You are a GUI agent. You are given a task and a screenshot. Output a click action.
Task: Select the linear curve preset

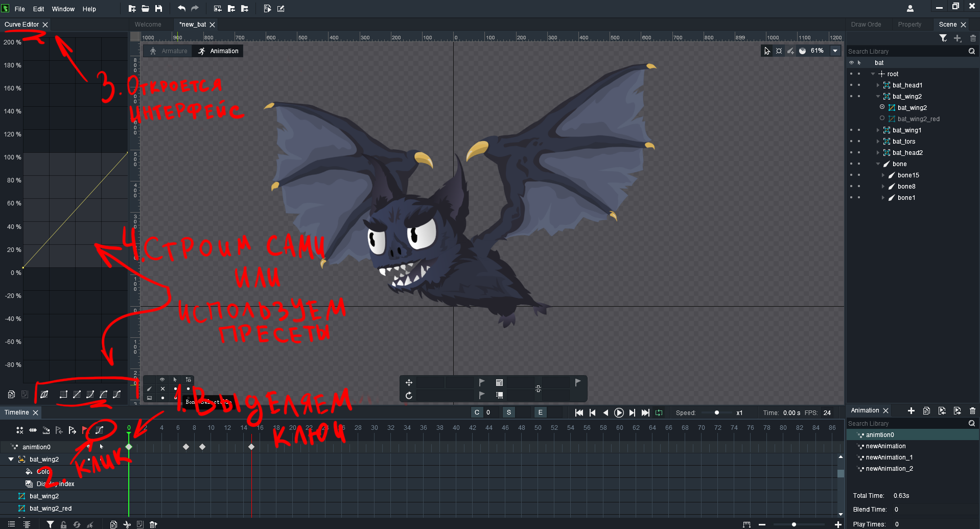77,394
